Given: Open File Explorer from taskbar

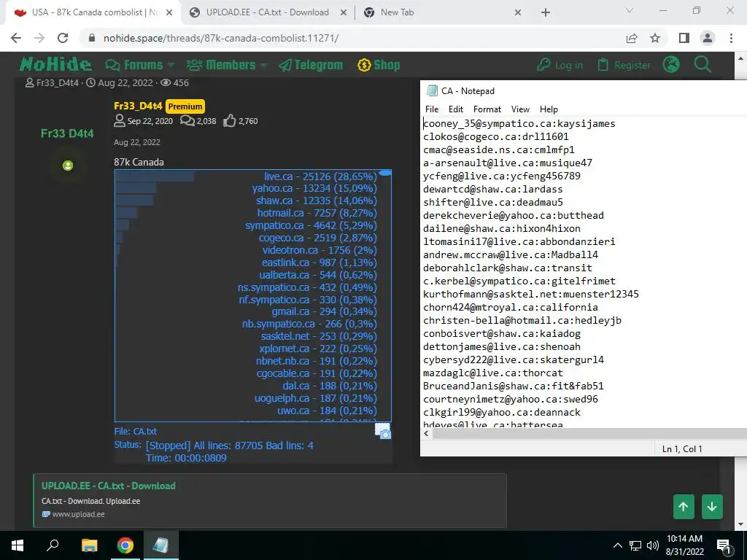Looking at the screenshot, I should pos(89,545).
